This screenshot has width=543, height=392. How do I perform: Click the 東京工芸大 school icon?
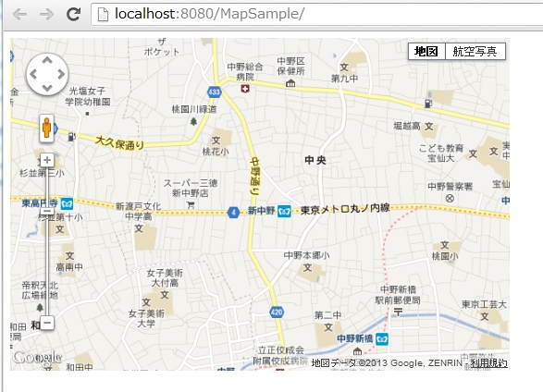(x=485, y=316)
